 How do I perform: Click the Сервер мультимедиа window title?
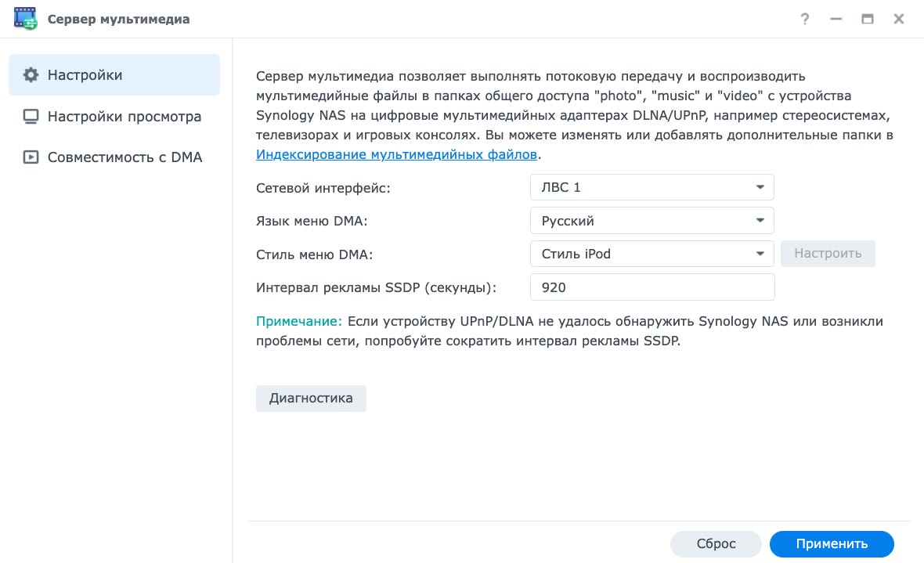tap(118, 19)
